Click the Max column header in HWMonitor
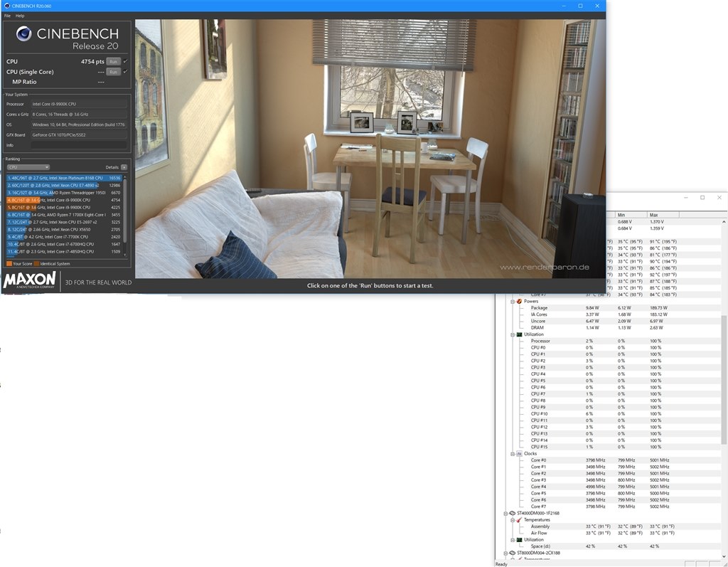This screenshot has width=728, height=567. tap(663, 215)
